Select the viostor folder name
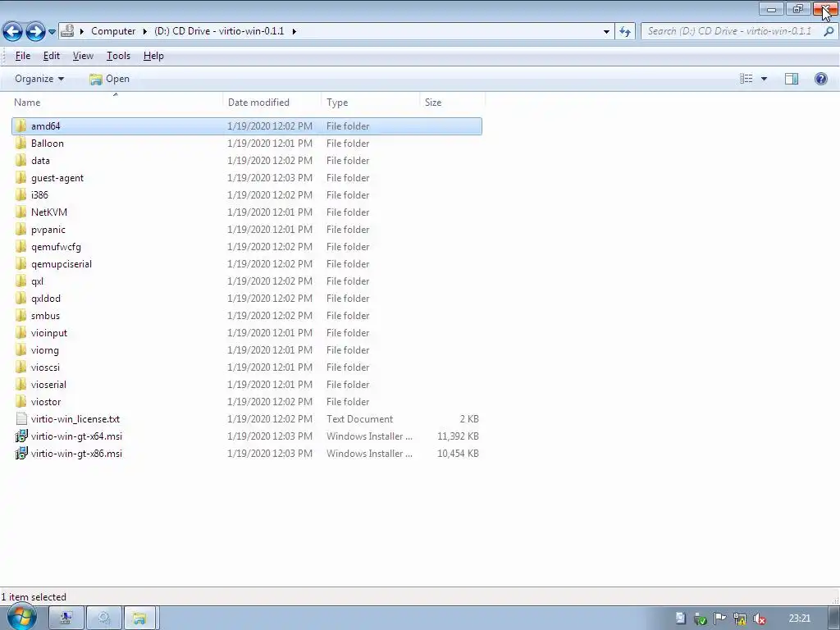The height and width of the screenshot is (630, 840). [x=46, y=401]
